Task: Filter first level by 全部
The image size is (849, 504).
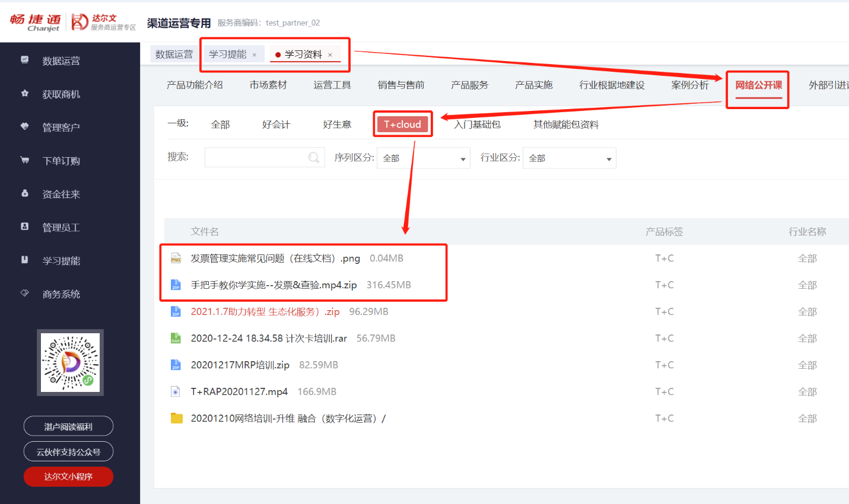Action: pos(220,125)
